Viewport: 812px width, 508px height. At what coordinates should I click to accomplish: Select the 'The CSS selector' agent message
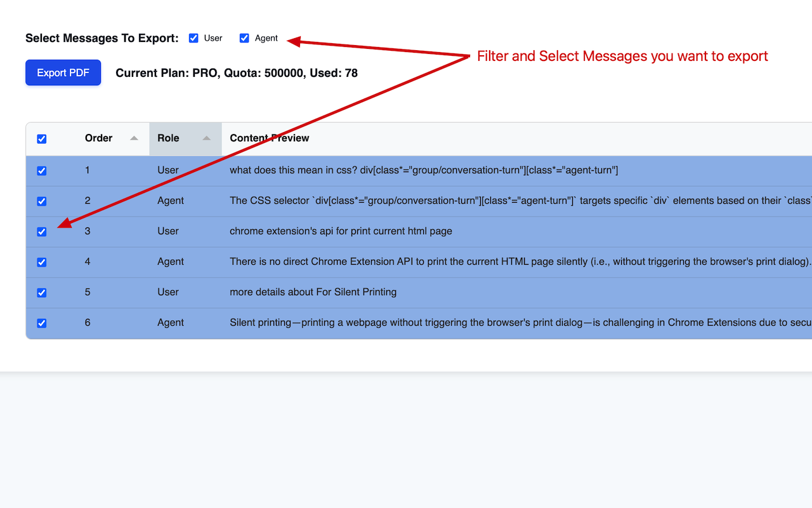521,201
